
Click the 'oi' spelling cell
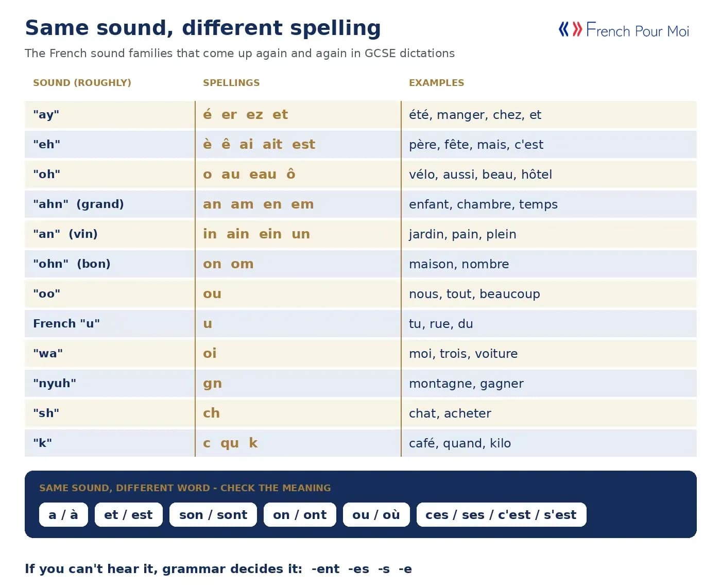point(298,353)
